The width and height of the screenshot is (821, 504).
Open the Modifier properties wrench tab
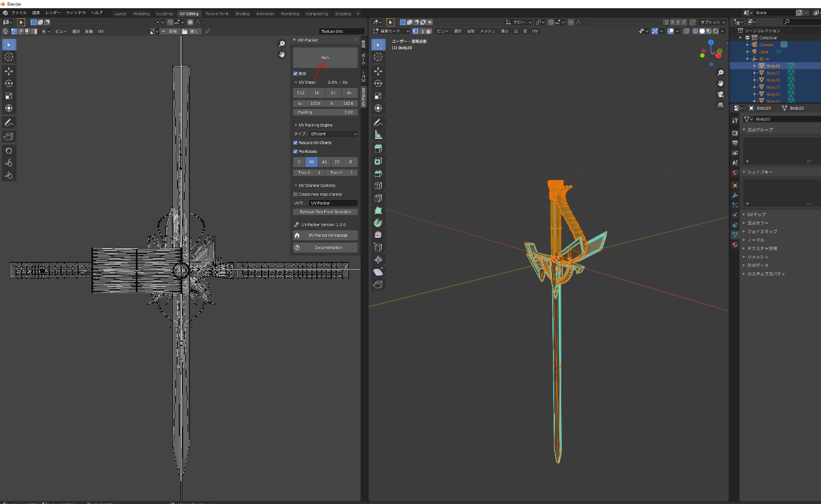[x=735, y=195]
